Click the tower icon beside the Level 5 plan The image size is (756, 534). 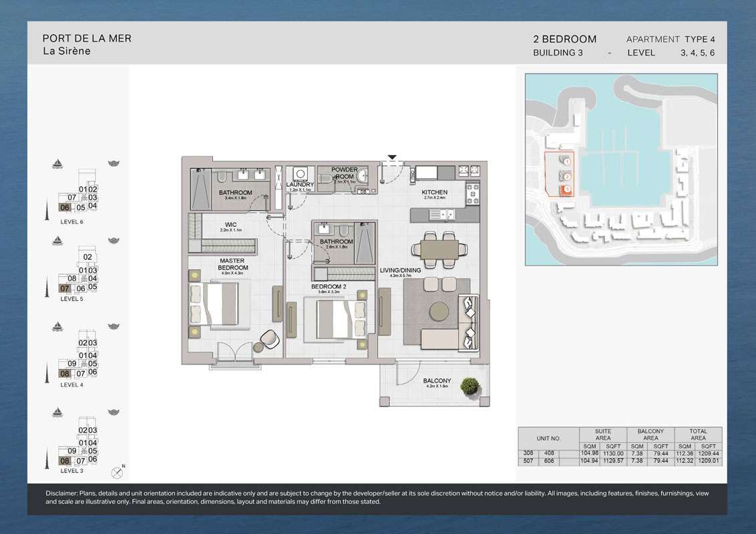point(47,286)
